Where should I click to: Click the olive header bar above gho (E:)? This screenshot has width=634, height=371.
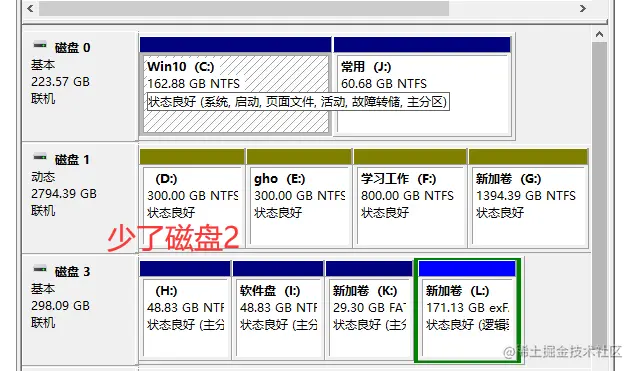(299, 156)
